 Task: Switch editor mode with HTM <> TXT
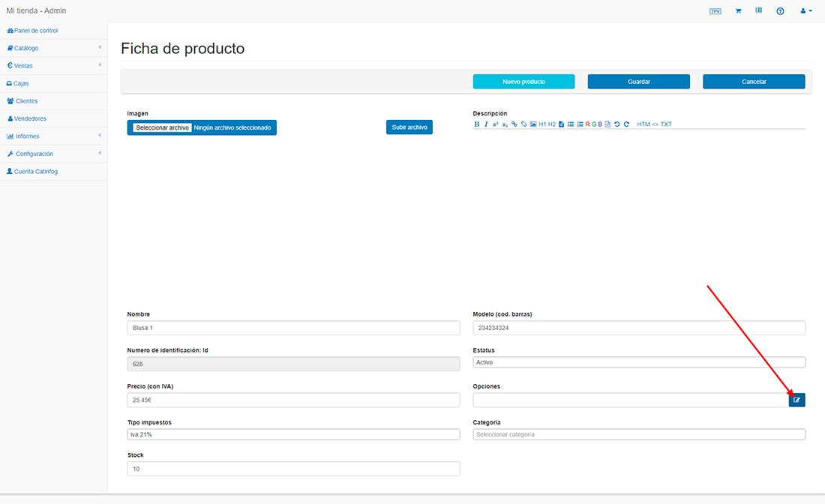pyautogui.click(x=654, y=124)
